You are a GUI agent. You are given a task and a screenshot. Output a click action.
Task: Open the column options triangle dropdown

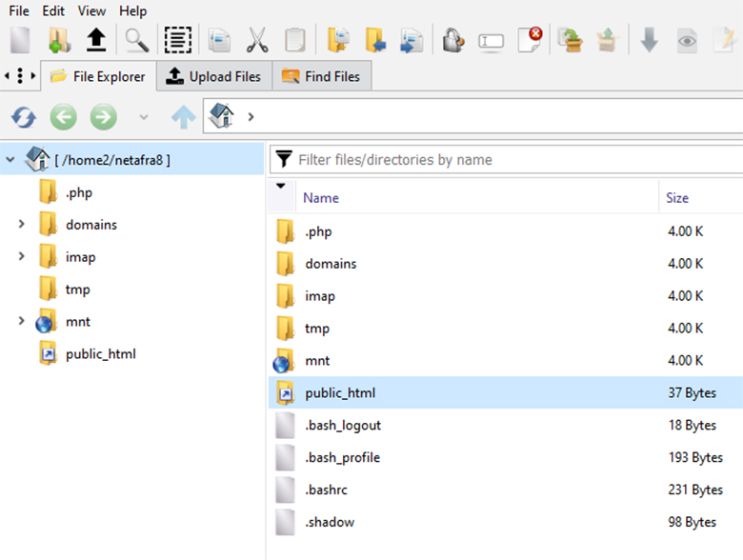(x=281, y=186)
